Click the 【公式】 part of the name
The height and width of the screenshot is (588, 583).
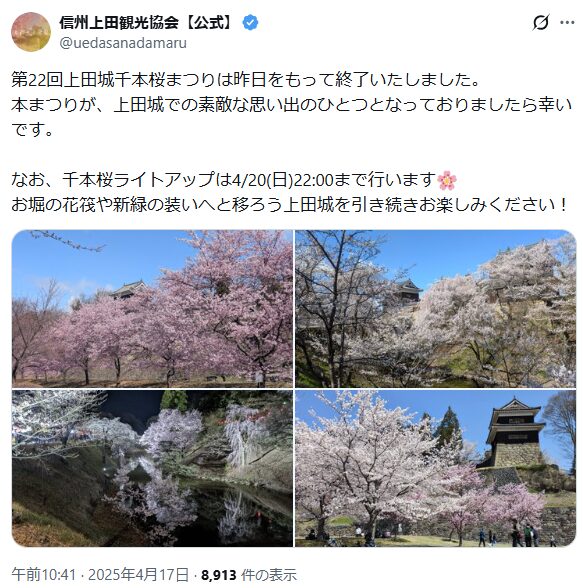208,23
